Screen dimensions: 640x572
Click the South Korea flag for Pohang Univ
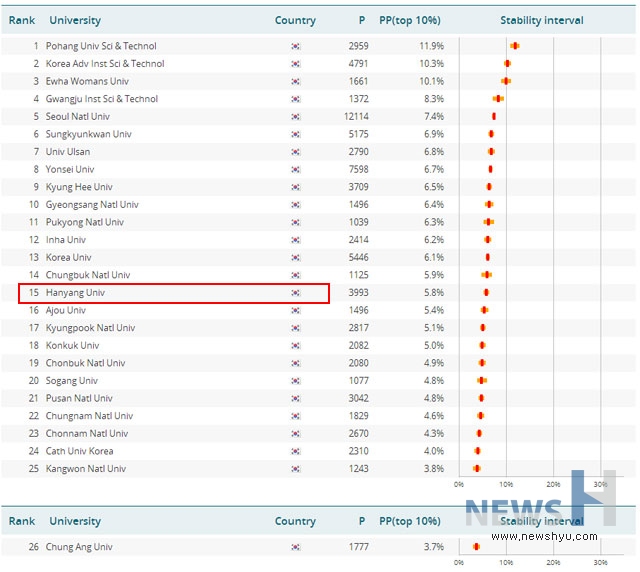coord(295,46)
